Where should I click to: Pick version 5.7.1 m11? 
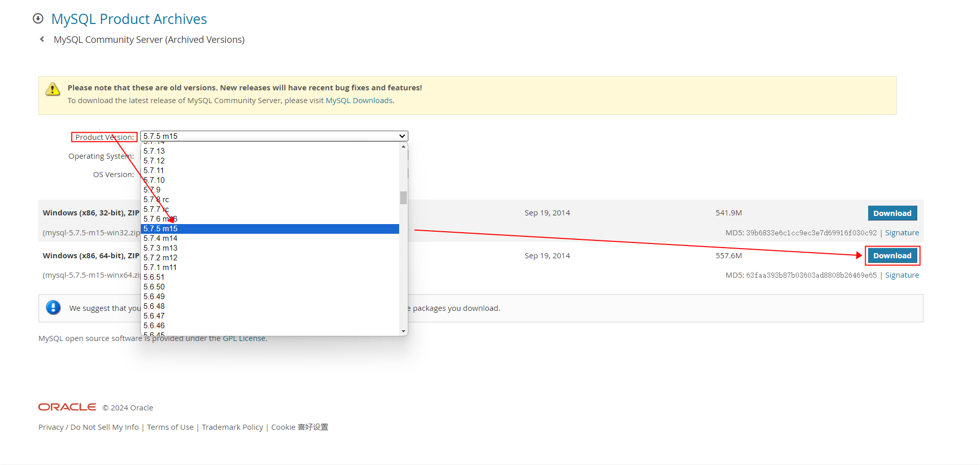tap(269, 267)
